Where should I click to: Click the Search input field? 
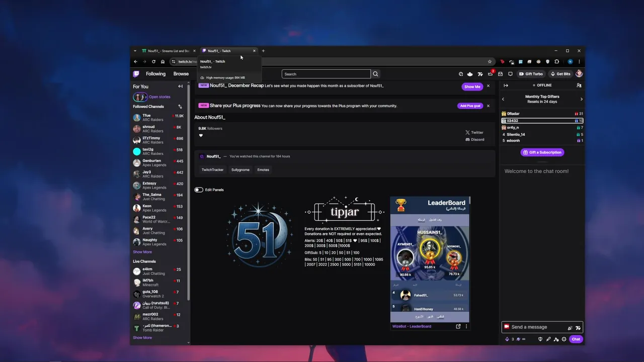pos(326,74)
